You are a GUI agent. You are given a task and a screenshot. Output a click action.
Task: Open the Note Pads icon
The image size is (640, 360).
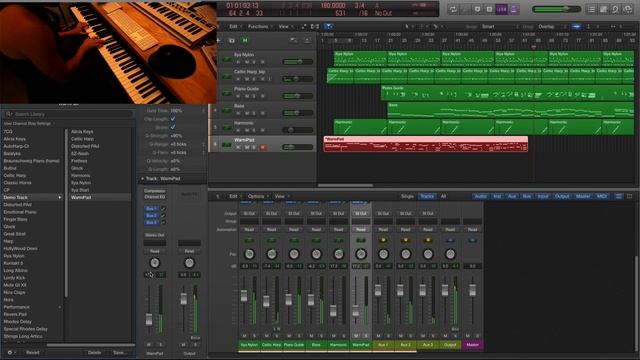click(603, 9)
